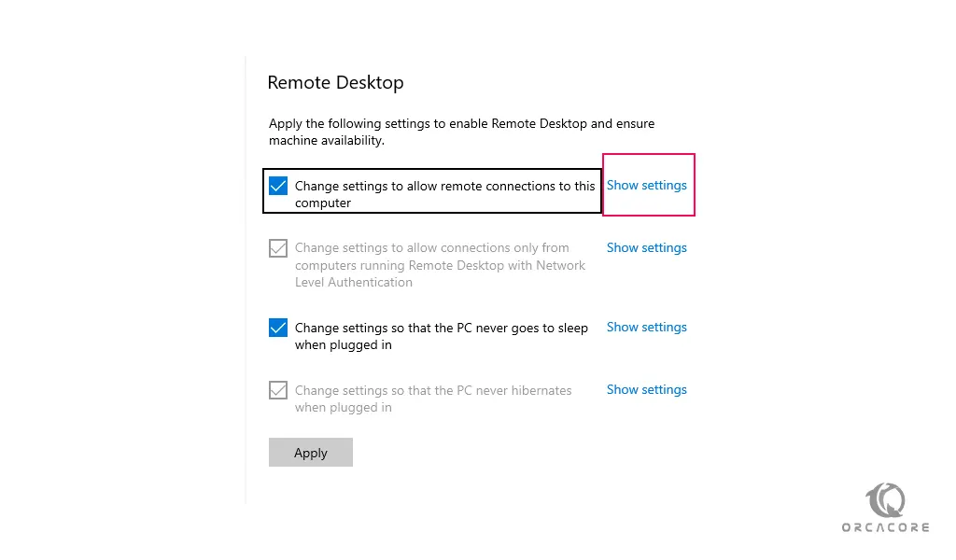Click the ORCACORE watermark text
Screen dimensions: 956x560
click(x=886, y=527)
